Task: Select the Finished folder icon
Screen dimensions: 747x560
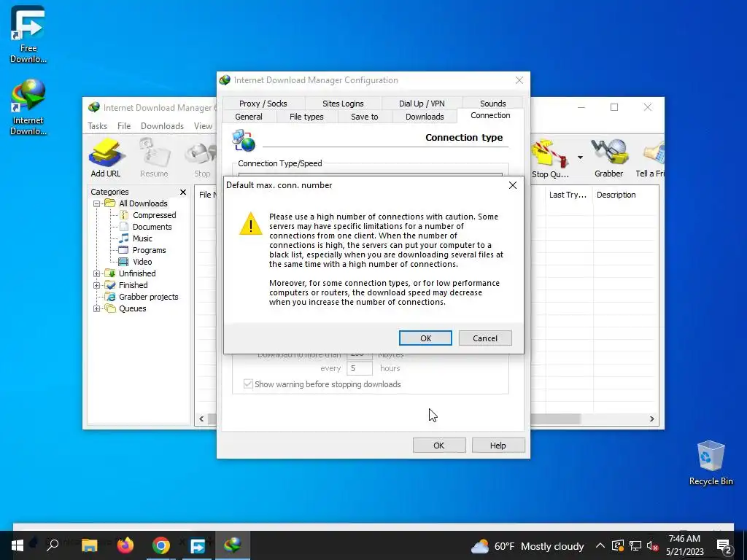Action: pos(110,285)
